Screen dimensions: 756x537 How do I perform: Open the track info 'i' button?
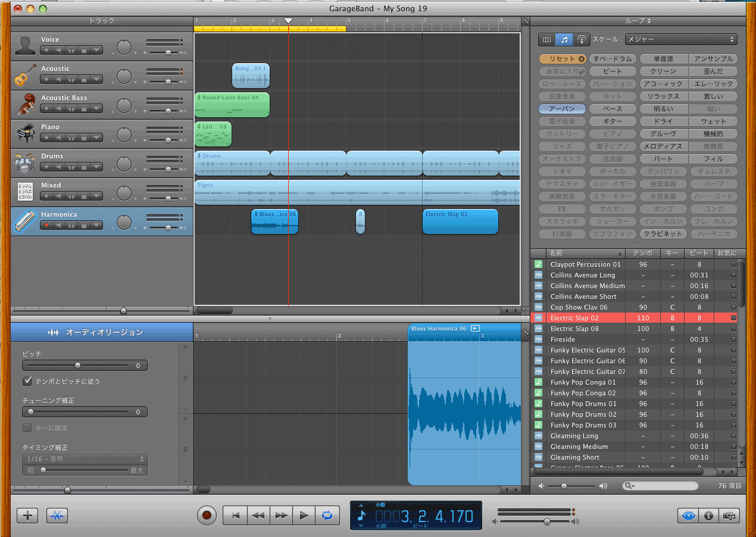[x=708, y=516]
